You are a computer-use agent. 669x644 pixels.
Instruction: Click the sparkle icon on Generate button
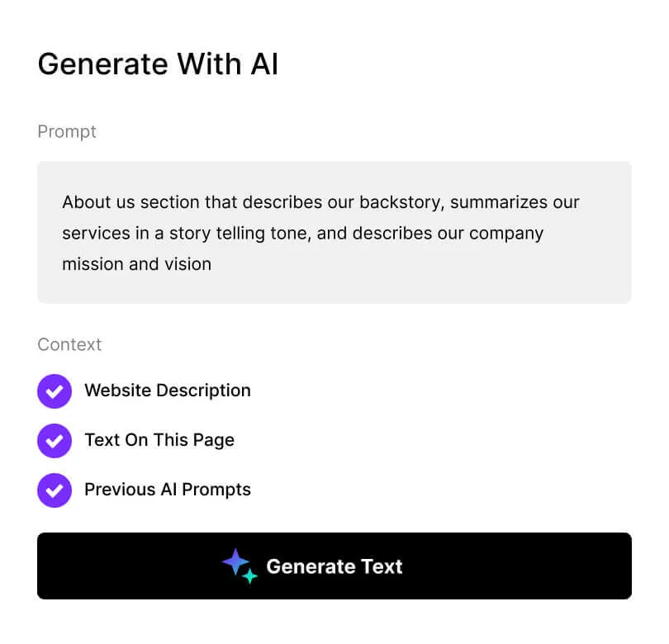[x=240, y=566]
